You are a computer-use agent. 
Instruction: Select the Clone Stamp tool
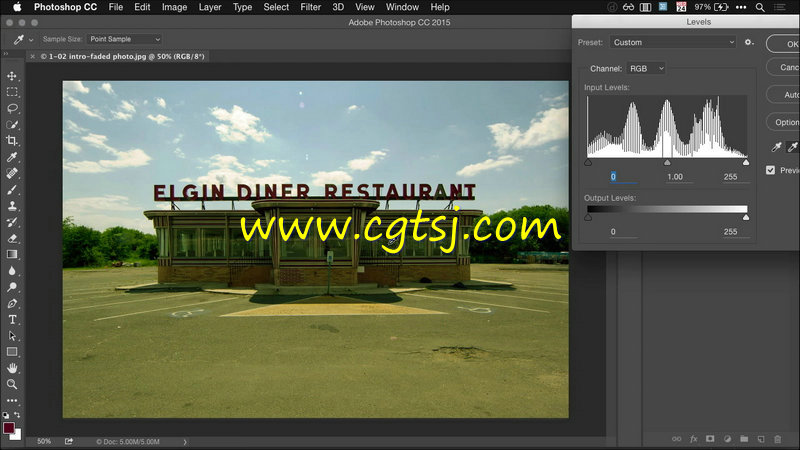(x=12, y=206)
